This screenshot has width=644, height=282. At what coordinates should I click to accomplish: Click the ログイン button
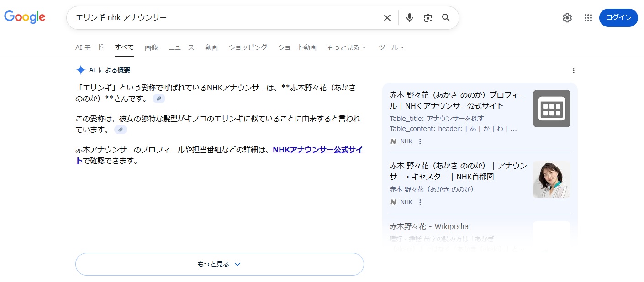(x=618, y=18)
